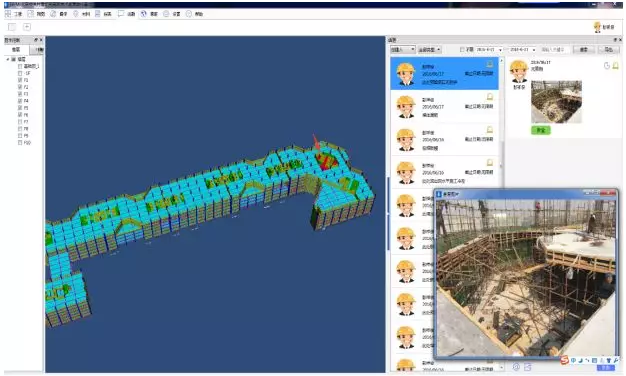
Task: Uncheck the F6 floor checkbox
Action: (x=20, y=115)
